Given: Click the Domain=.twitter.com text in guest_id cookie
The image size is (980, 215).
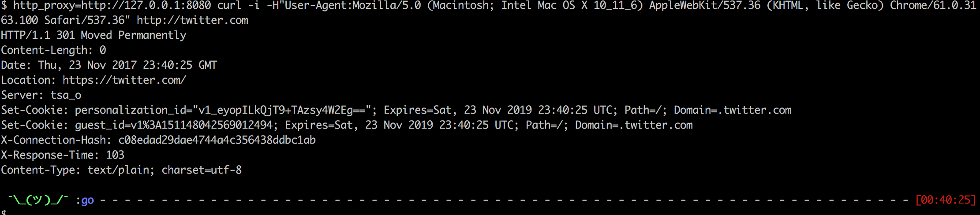Looking at the screenshot, I should click(634, 125).
